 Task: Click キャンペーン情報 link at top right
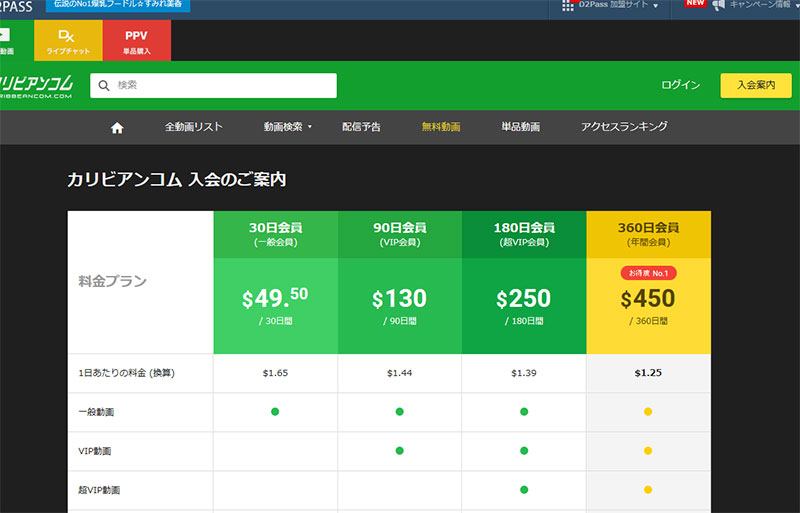click(x=760, y=5)
